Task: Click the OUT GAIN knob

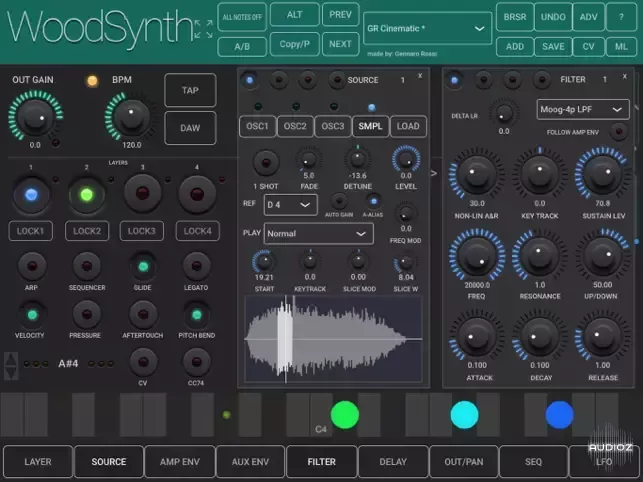Action: tap(35, 116)
